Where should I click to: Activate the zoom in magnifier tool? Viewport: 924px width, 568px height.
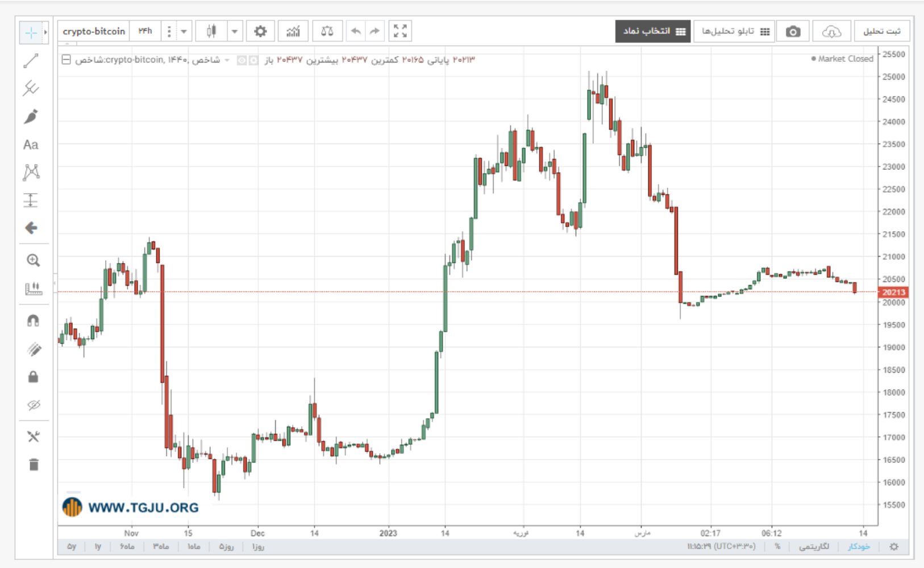pyautogui.click(x=33, y=260)
